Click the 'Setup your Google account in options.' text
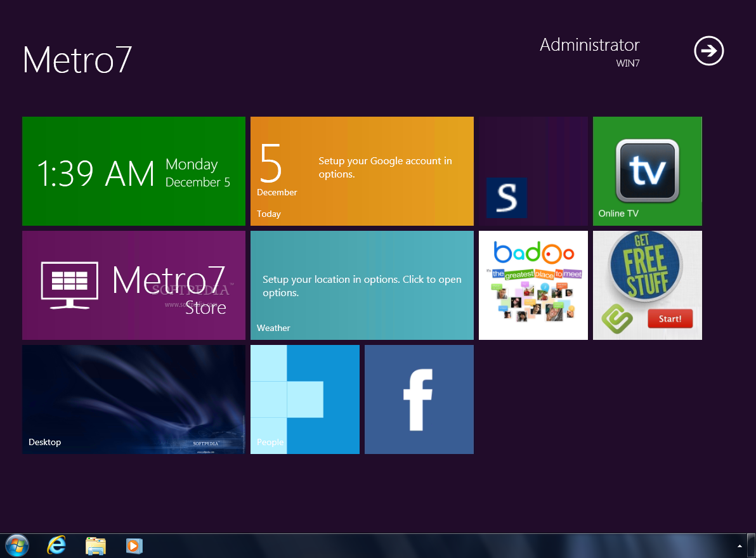Viewport: 756px width, 558px height. [x=385, y=167]
